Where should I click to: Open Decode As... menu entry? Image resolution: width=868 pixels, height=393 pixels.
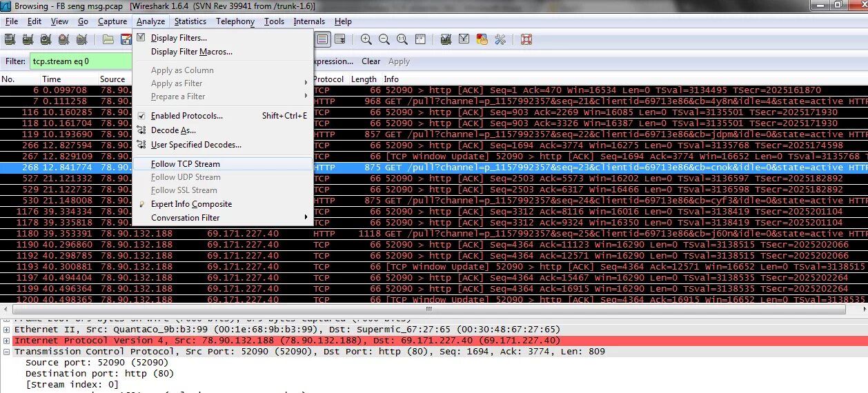[x=223, y=130]
